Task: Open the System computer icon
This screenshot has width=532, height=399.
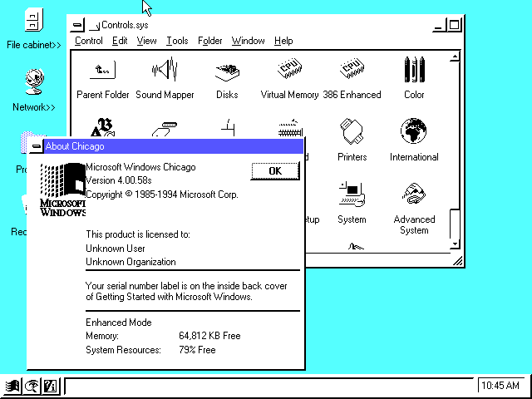Action: pos(352,194)
